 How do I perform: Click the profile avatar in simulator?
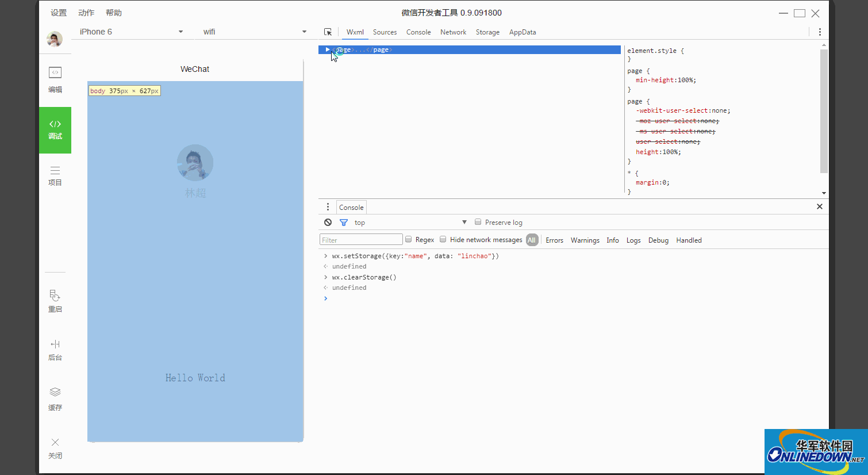point(195,163)
